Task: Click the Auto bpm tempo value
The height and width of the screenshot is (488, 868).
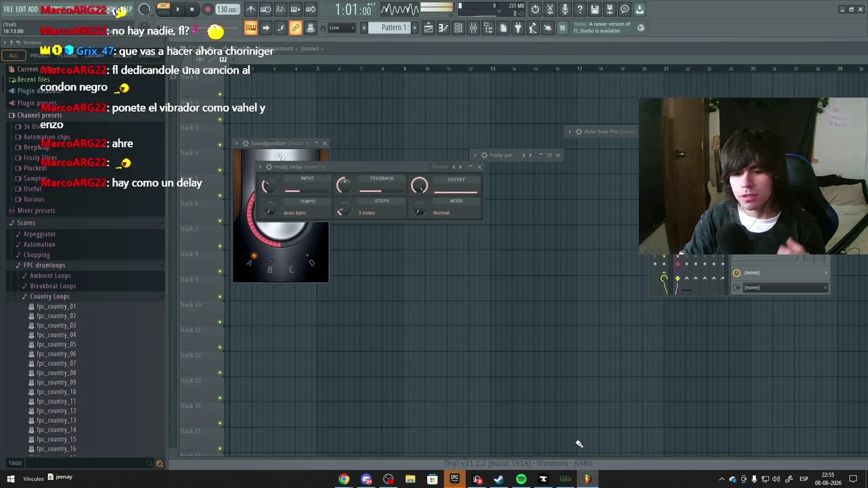Action: [295, 213]
